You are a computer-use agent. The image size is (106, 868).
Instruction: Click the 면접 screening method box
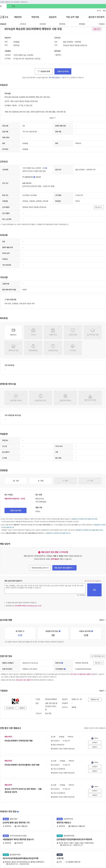[41, 481]
